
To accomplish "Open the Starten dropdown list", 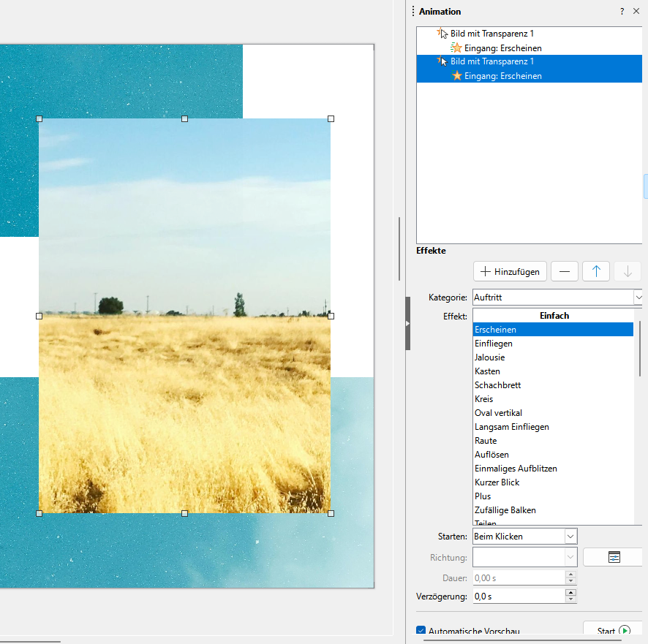I will coord(570,537).
